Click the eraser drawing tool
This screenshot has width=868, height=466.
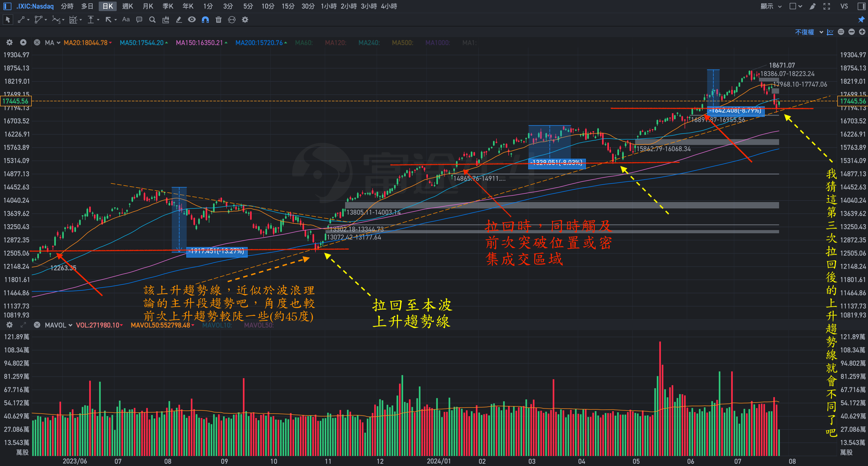(179, 20)
